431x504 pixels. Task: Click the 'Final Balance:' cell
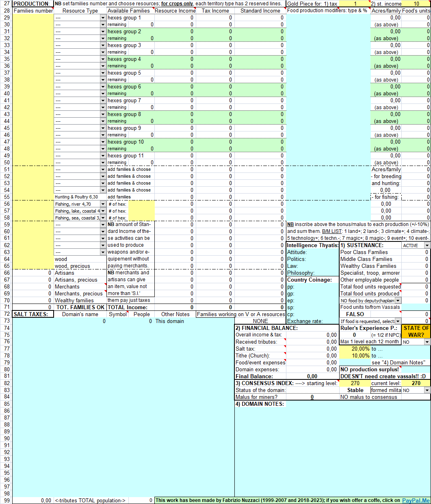pos(260,377)
